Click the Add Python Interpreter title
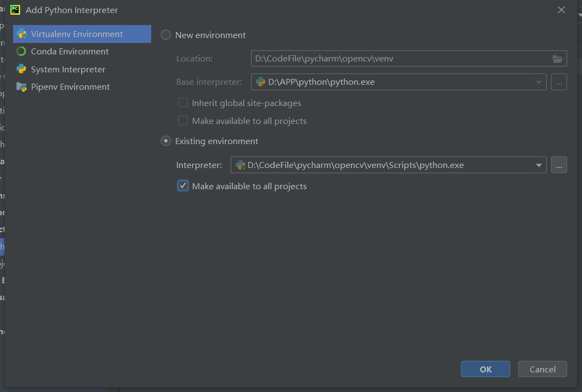 click(72, 10)
